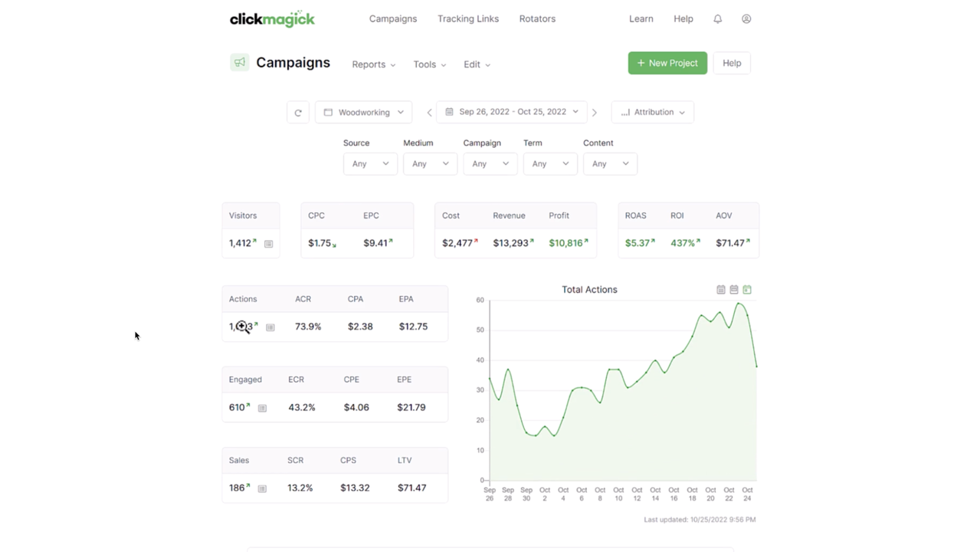
Task: Go to previous date range arrow
Action: [x=429, y=113]
